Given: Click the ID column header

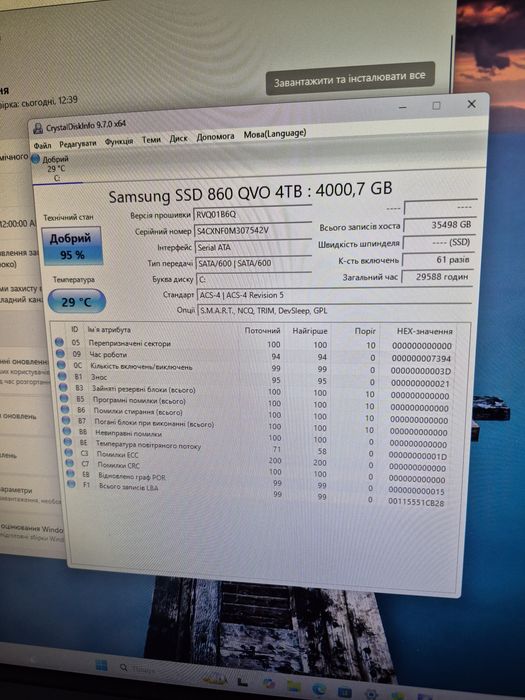Looking at the screenshot, I should click(x=75, y=329).
